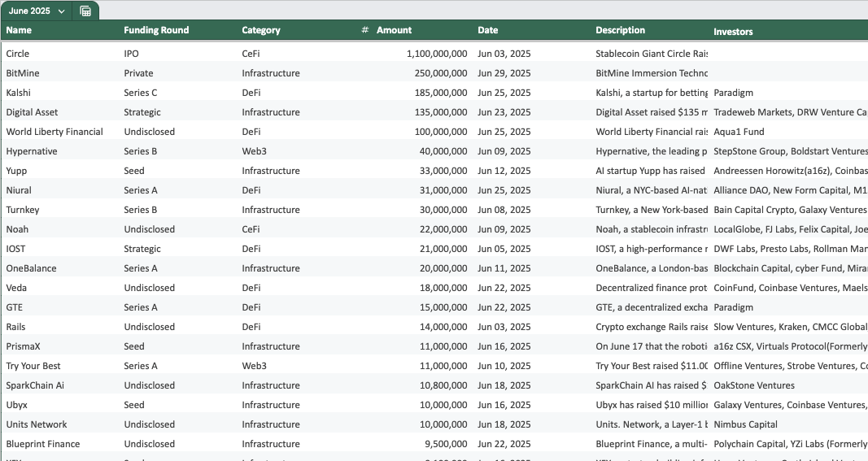Select the Investors column header
868x461 pixels.
point(733,32)
